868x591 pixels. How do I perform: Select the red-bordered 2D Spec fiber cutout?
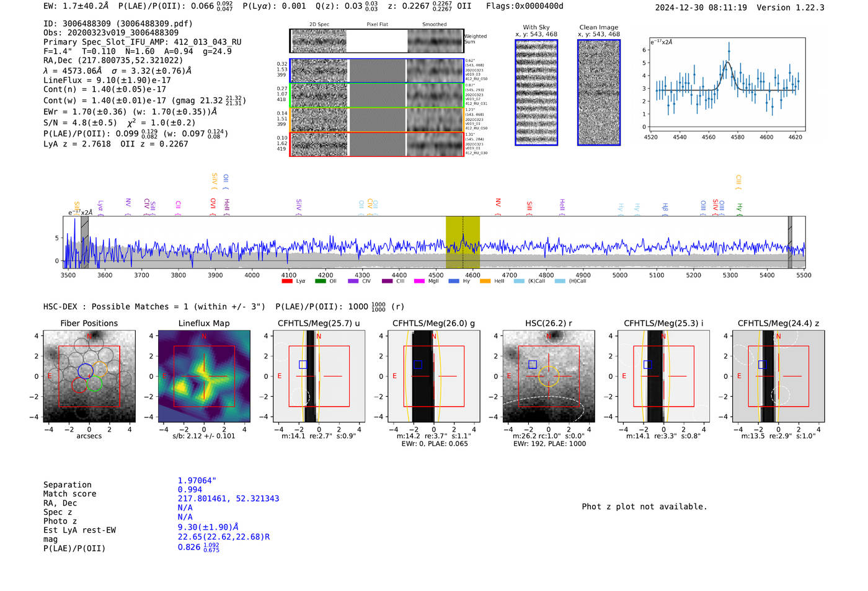[x=319, y=144]
